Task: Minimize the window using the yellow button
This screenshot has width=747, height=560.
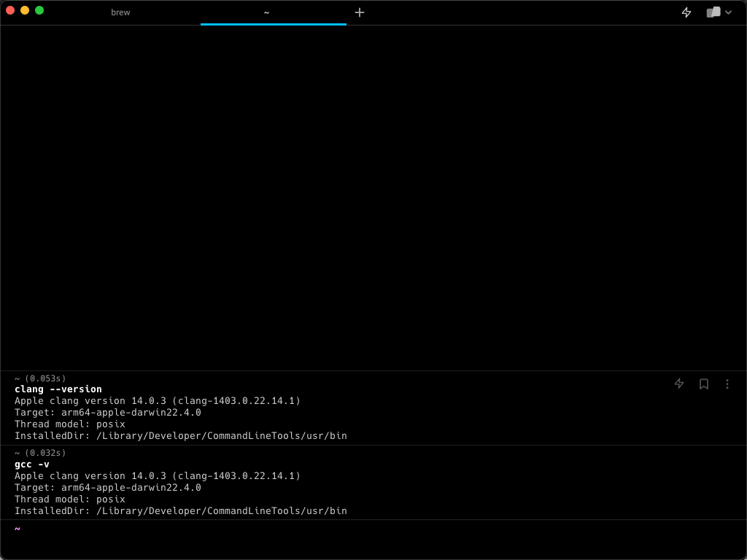Action: (x=25, y=10)
